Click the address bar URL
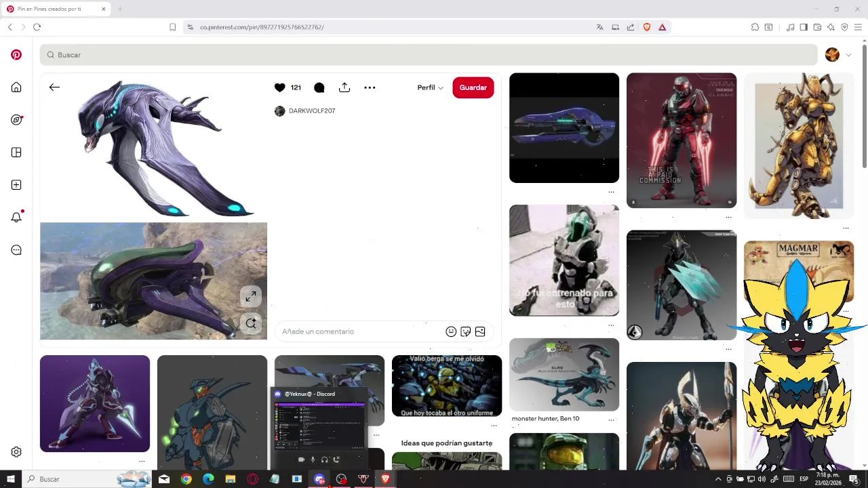The image size is (868, 488). pyautogui.click(x=262, y=27)
